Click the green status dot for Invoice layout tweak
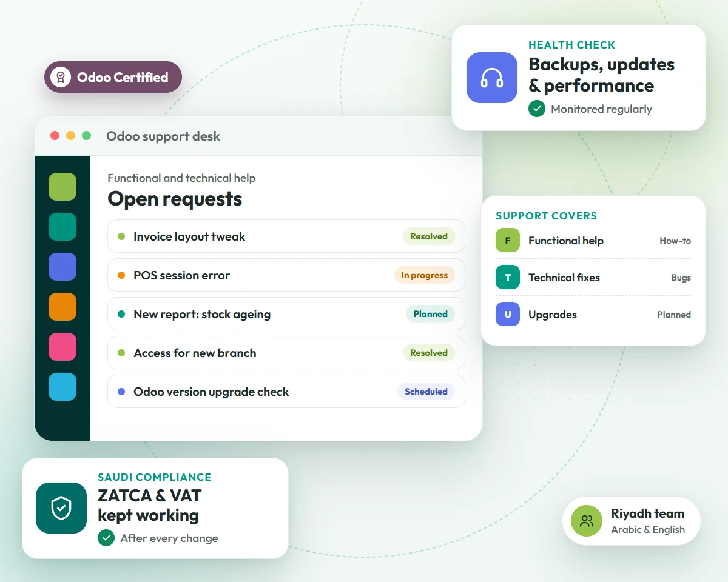 [121, 236]
